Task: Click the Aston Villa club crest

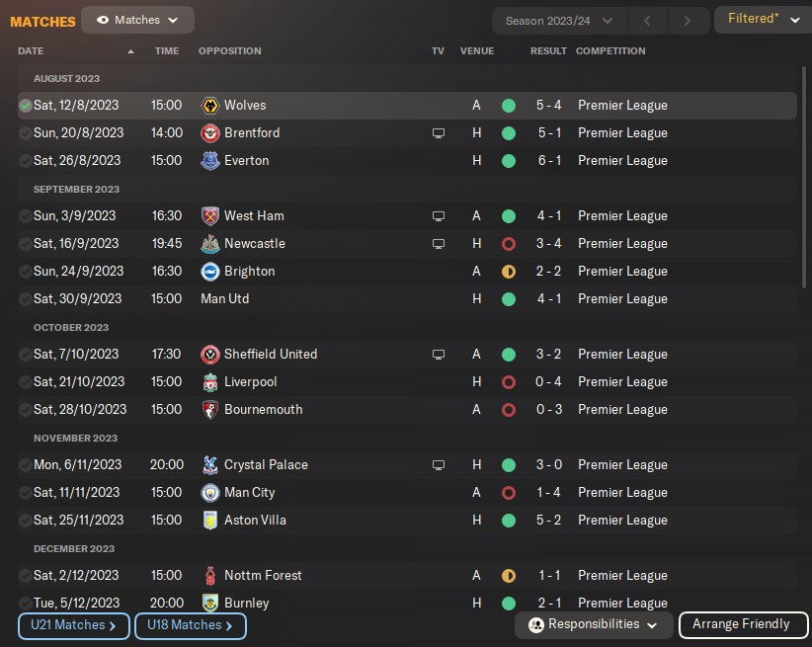Action: tap(209, 521)
